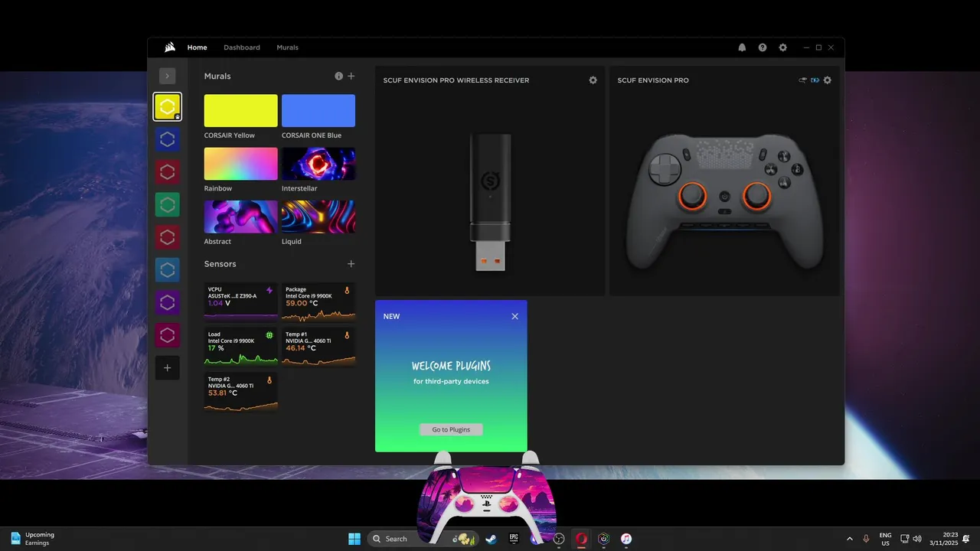Open Wireless Receiver device settings gear
Viewport: 980px width, 551px height.
tap(593, 80)
